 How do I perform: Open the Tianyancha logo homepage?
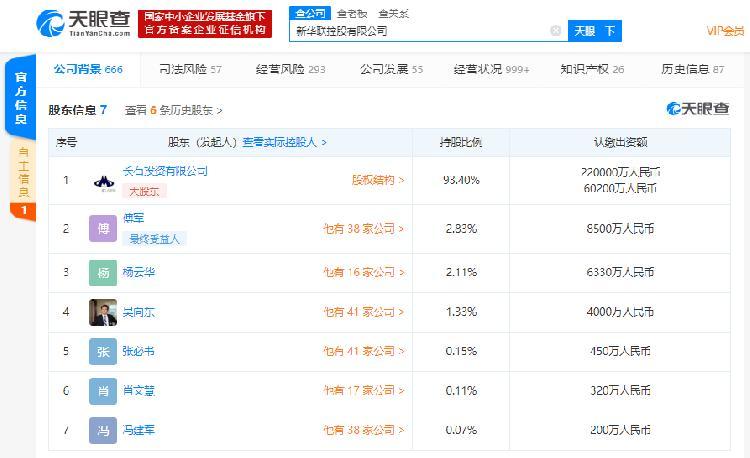point(84,23)
